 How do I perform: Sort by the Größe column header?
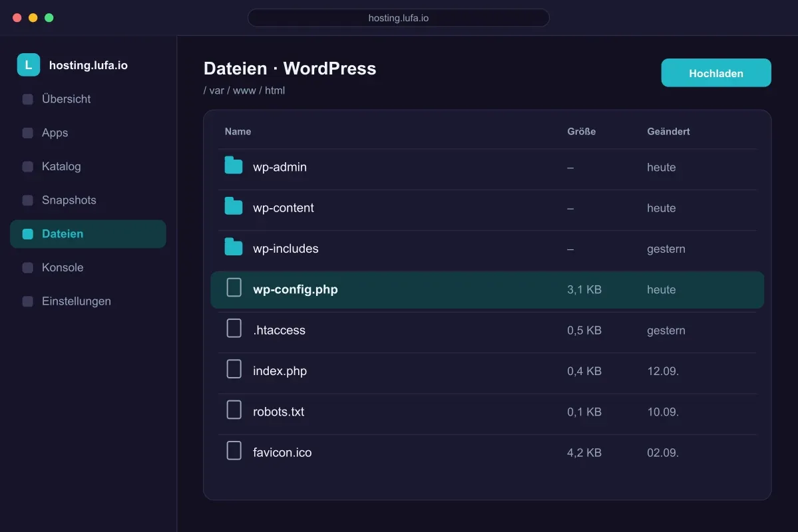(581, 131)
